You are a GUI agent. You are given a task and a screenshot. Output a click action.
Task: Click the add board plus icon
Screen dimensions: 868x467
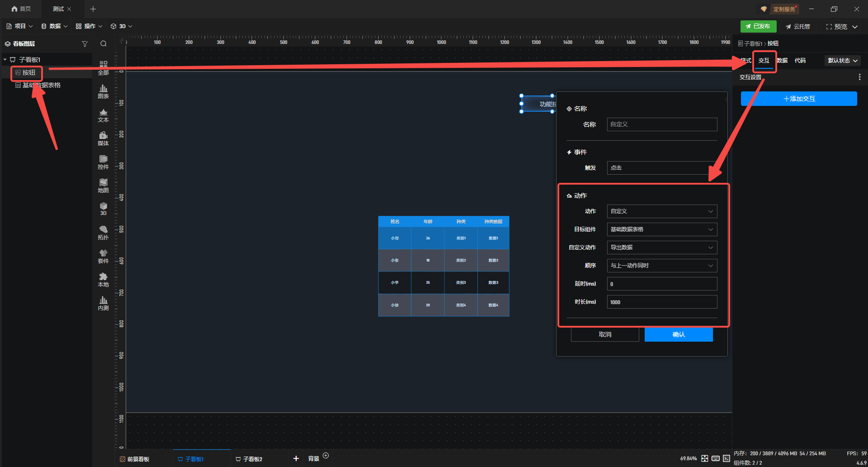[296, 458]
